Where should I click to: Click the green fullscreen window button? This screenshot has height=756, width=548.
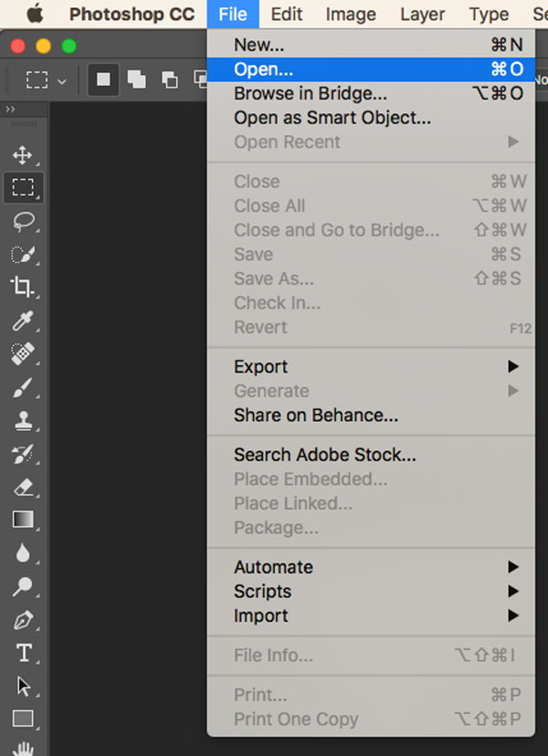point(69,47)
